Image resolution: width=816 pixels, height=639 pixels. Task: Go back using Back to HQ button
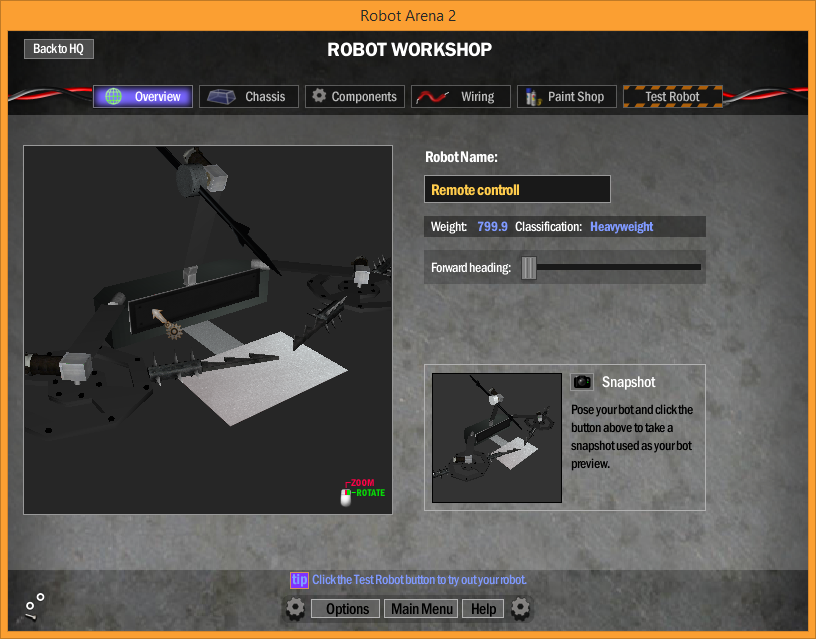pos(59,49)
